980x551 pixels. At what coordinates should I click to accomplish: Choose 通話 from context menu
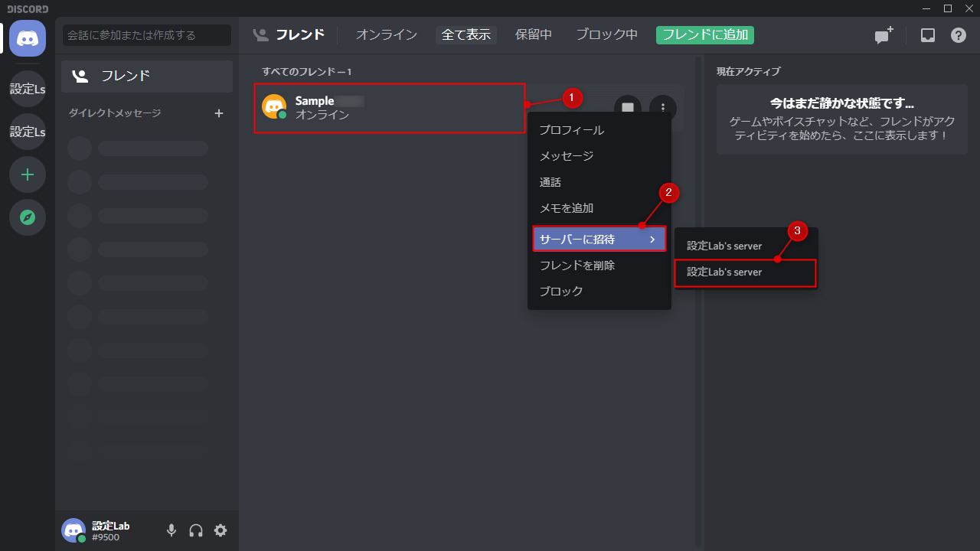click(599, 182)
